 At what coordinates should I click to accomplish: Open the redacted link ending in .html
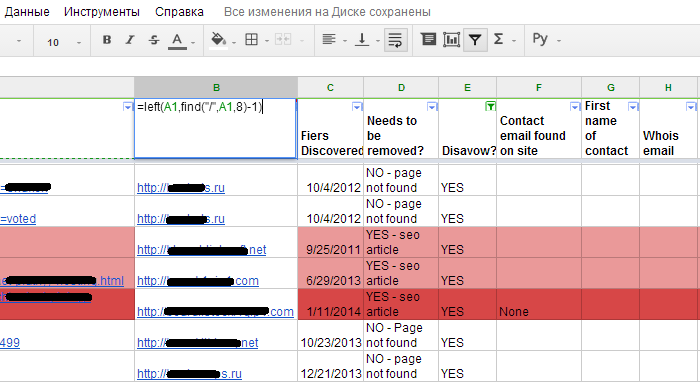[x=62, y=281]
